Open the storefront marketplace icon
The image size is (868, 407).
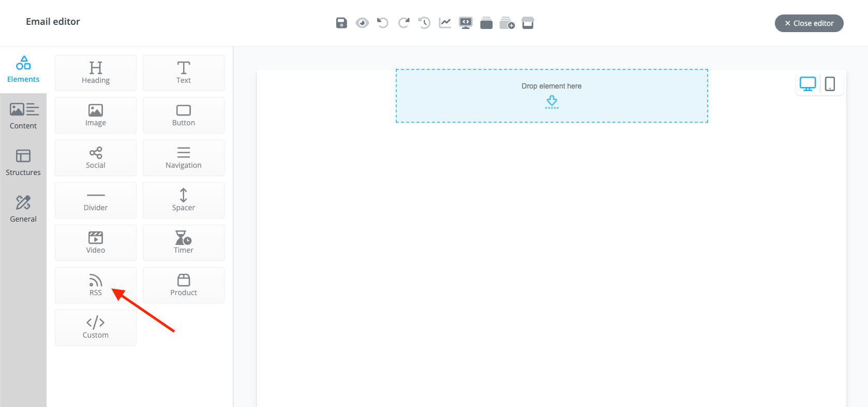tap(528, 23)
